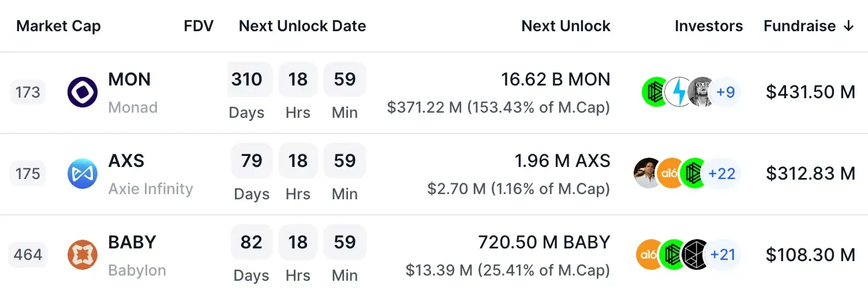Image resolution: width=868 pixels, height=290 pixels.
Task: Click the orange a16 investor avatar on BABY row
Action: click(x=650, y=255)
